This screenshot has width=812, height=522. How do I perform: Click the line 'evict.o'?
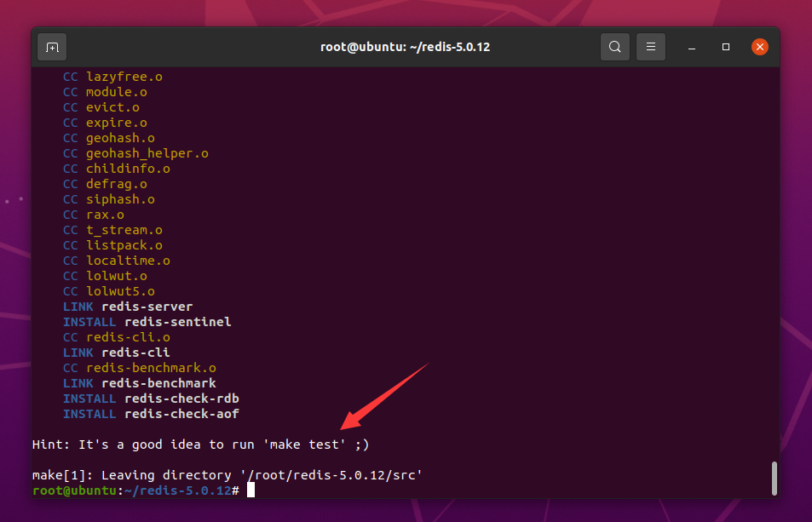101,107
